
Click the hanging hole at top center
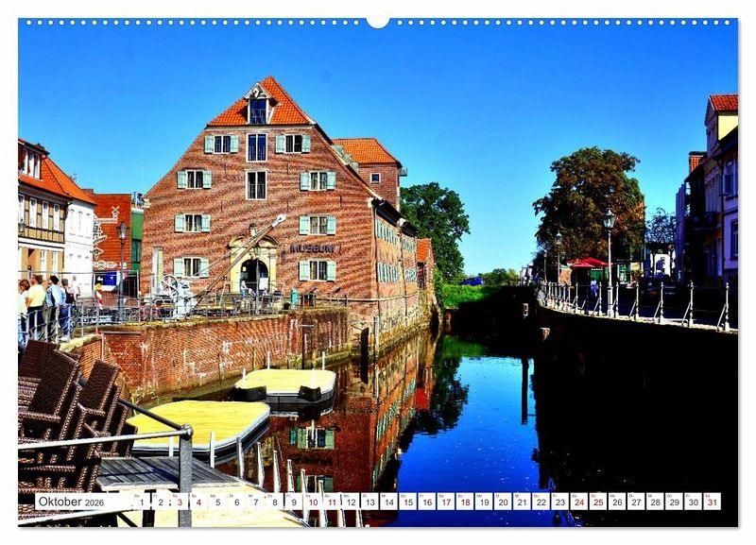[x=378, y=21]
